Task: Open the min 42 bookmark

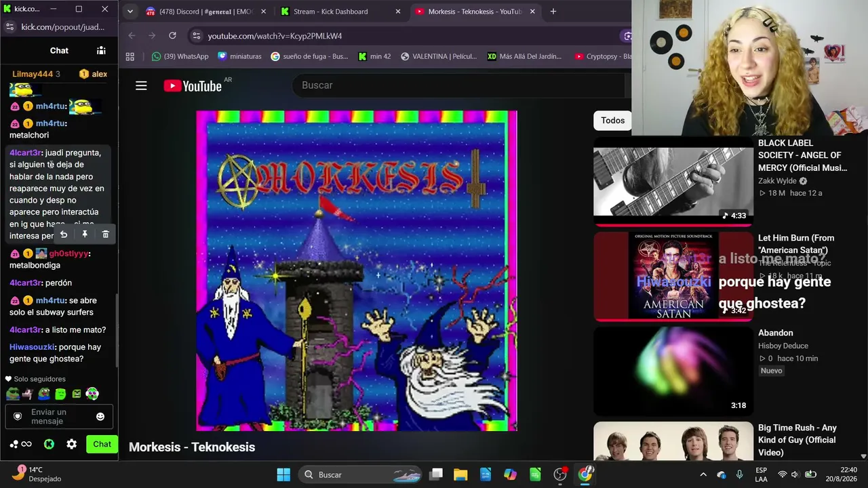Action: click(374, 56)
